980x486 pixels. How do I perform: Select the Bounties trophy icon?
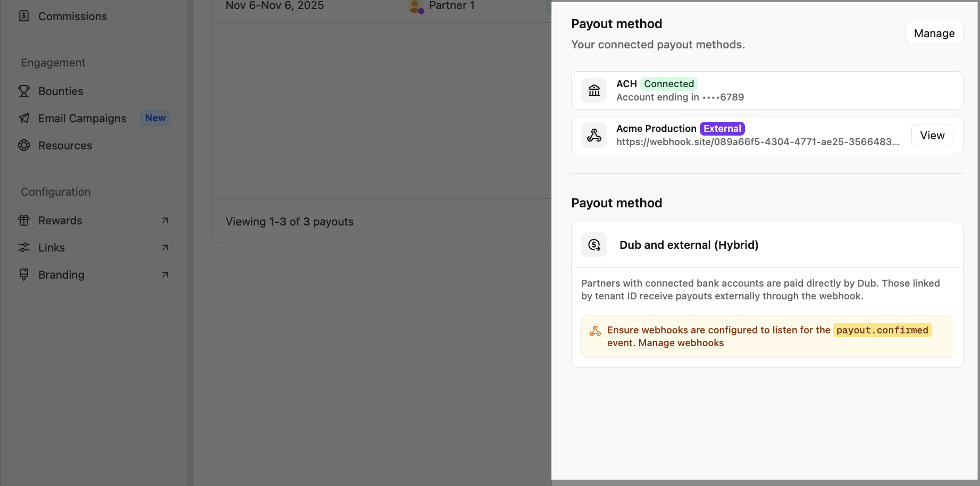coord(24,91)
